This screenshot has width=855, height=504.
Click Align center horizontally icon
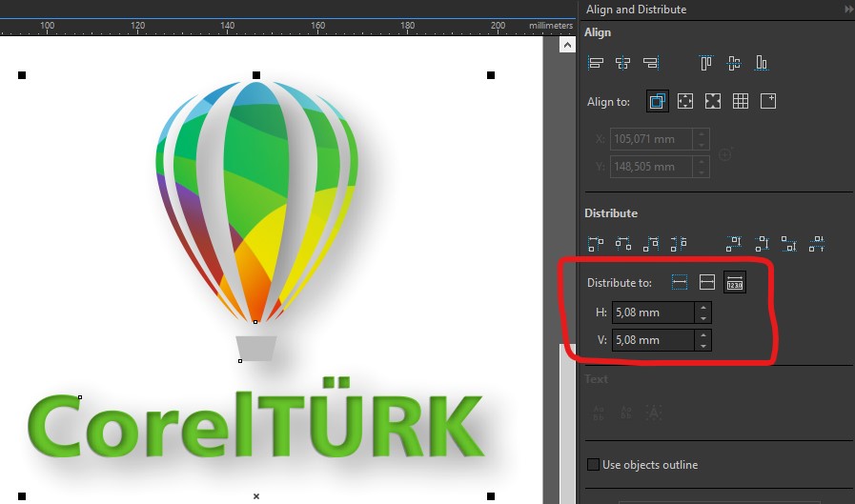point(622,63)
